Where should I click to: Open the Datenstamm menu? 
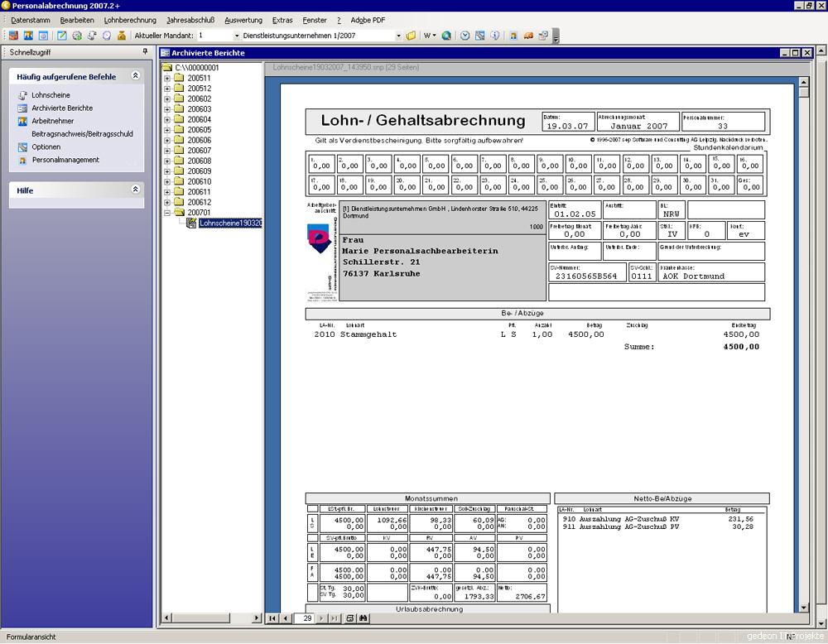[30, 20]
